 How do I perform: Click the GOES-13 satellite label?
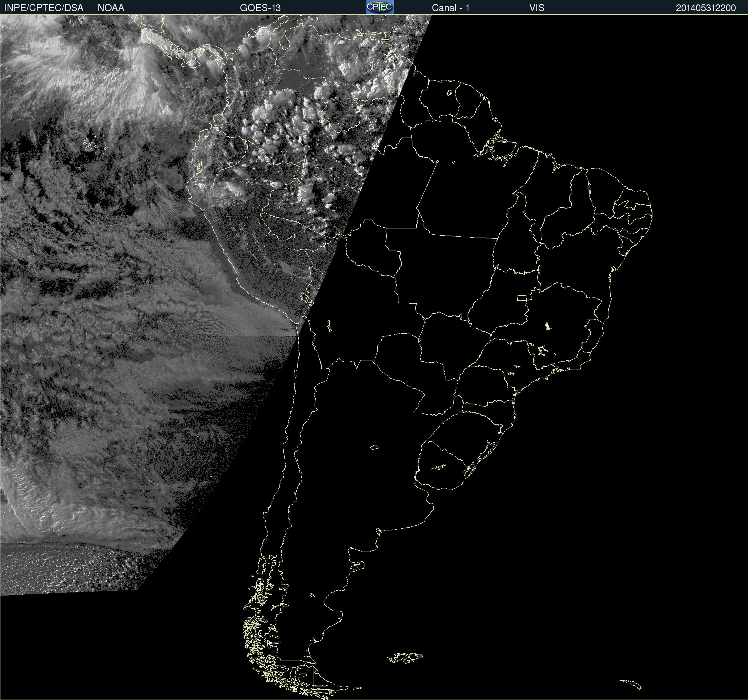pos(260,8)
